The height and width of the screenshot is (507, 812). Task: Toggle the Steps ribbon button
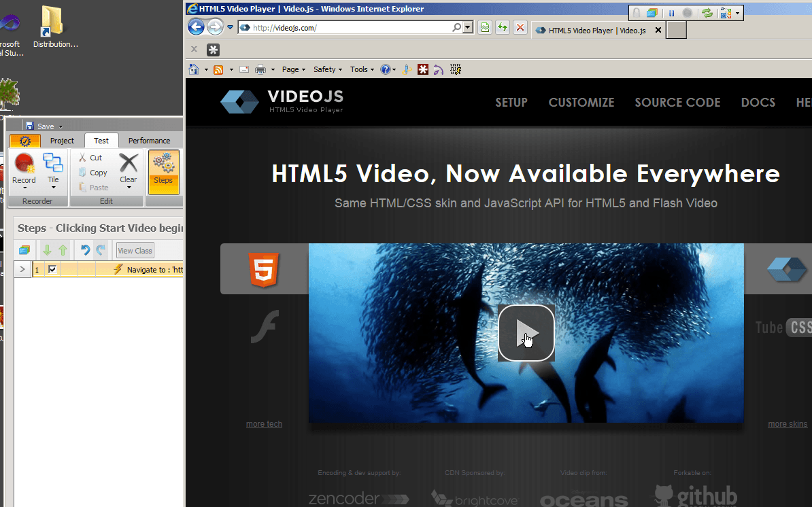coord(163,171)
